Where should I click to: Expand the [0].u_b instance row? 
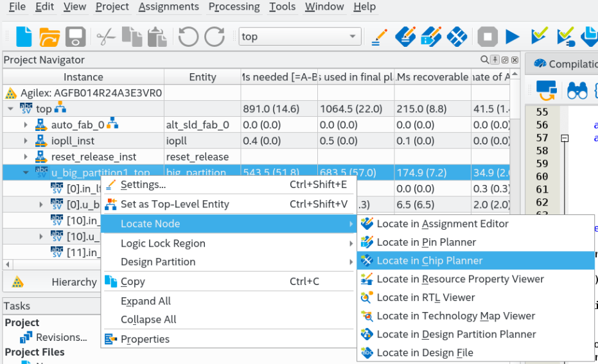[x=41, y=205]
